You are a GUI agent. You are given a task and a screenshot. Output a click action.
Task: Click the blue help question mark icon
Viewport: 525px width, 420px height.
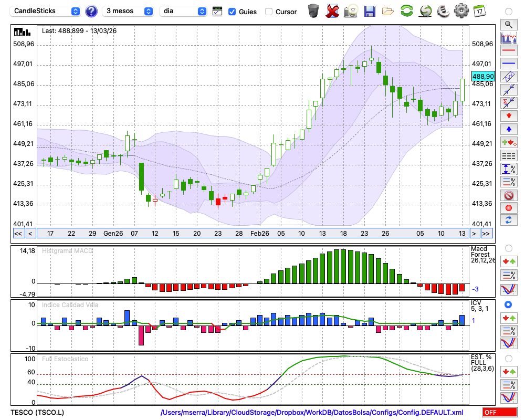pos(91,11)
